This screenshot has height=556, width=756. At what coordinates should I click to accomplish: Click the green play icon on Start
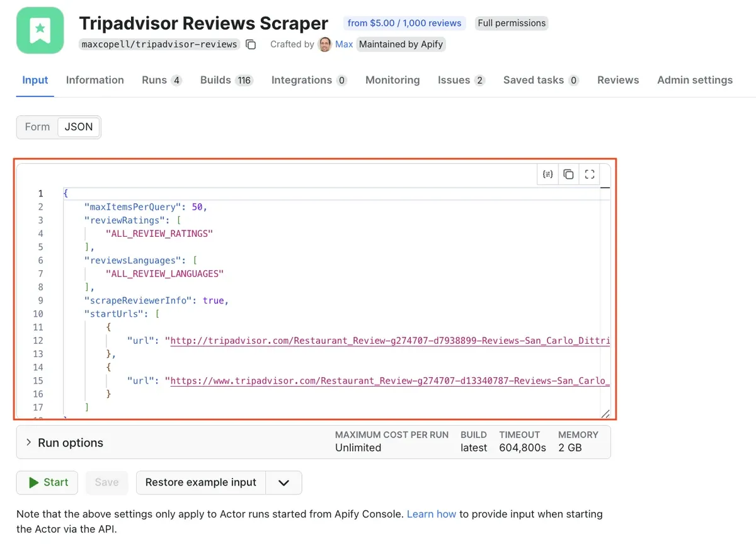pos(33,482)
